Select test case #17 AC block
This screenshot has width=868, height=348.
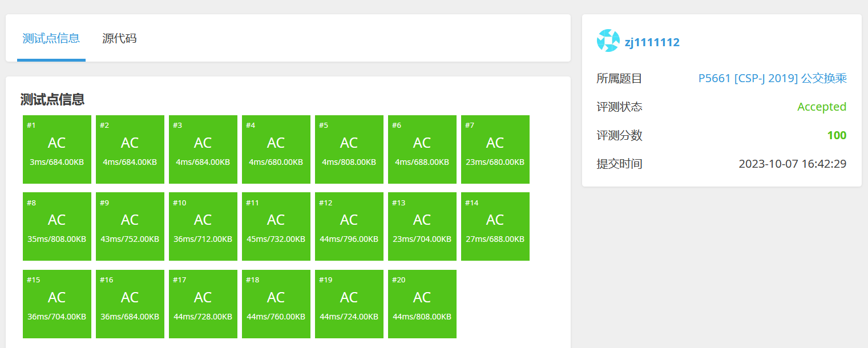pos(203,304)
